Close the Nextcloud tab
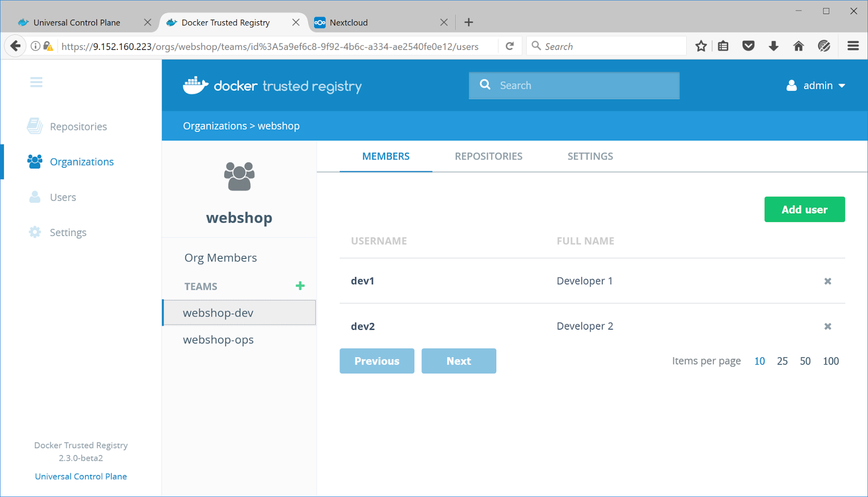The height and width of the screenshot is (497, 868). pyautogui.click(x=444, y=22)
